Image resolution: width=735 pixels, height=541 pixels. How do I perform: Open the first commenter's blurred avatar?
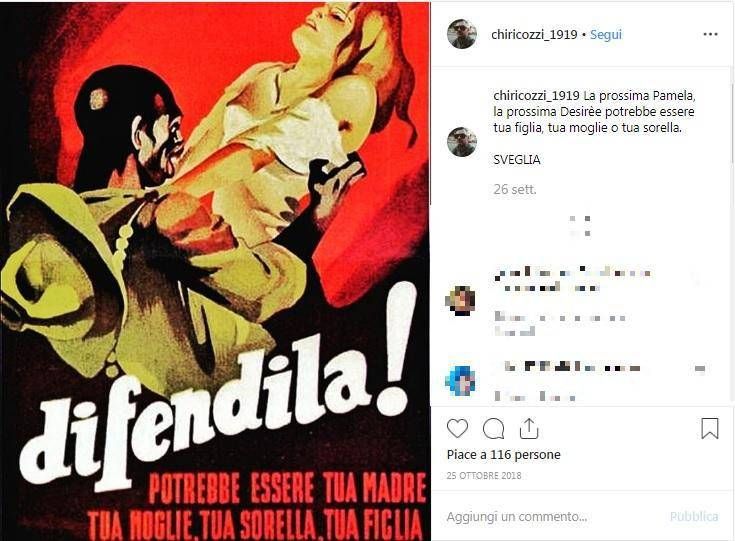point(460,300)
